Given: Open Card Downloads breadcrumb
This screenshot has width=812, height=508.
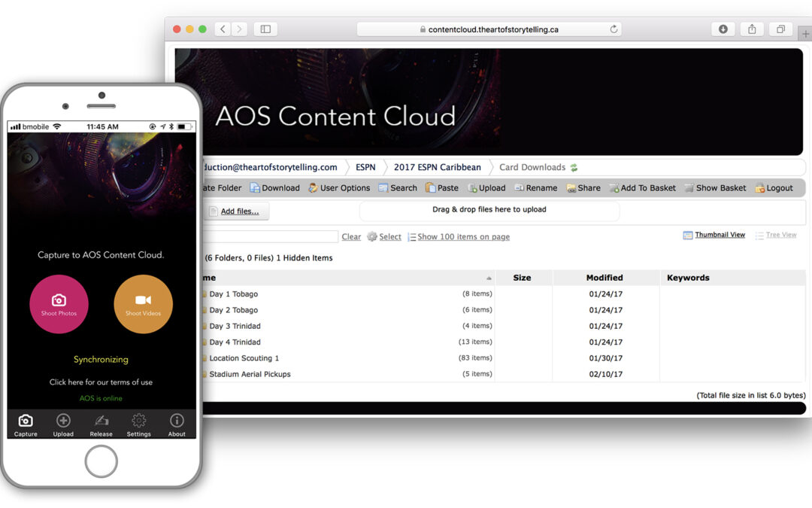Looking at the screenshot, I should [532, 167].
